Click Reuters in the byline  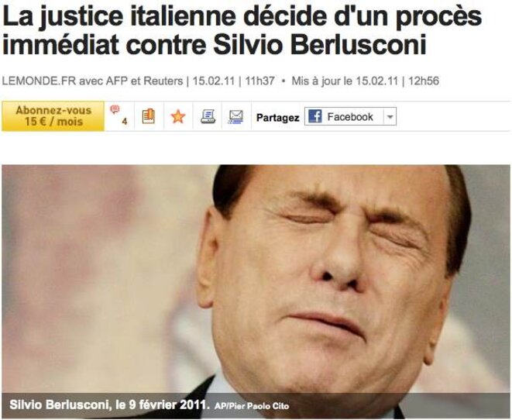click(x=163, y=81)
